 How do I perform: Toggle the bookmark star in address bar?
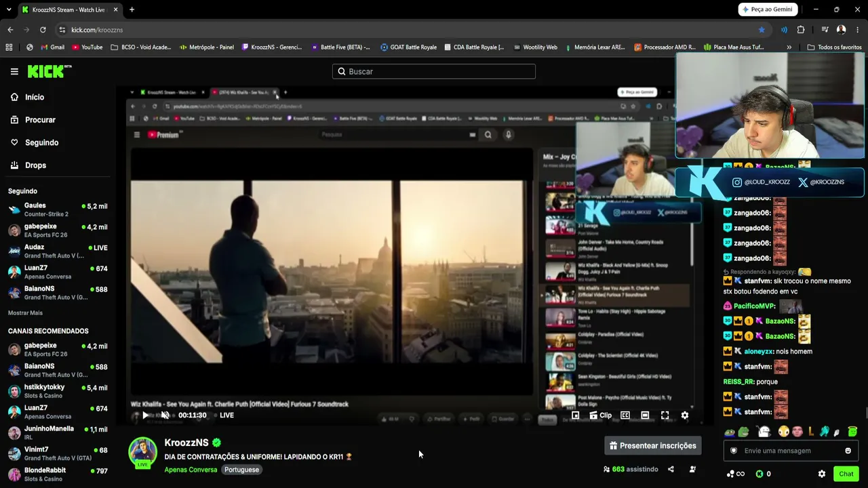click(x=762, y=30)
